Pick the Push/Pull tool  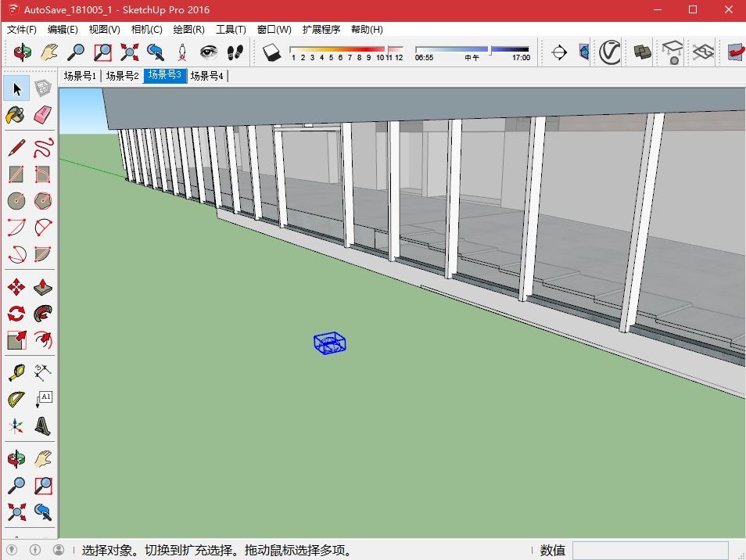coord(42,287)
